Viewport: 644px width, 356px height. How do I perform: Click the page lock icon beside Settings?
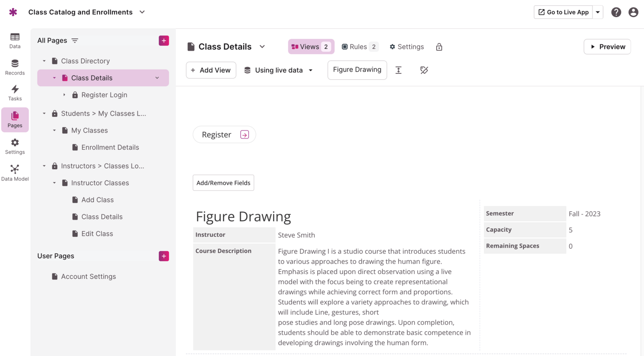(439, 47)
